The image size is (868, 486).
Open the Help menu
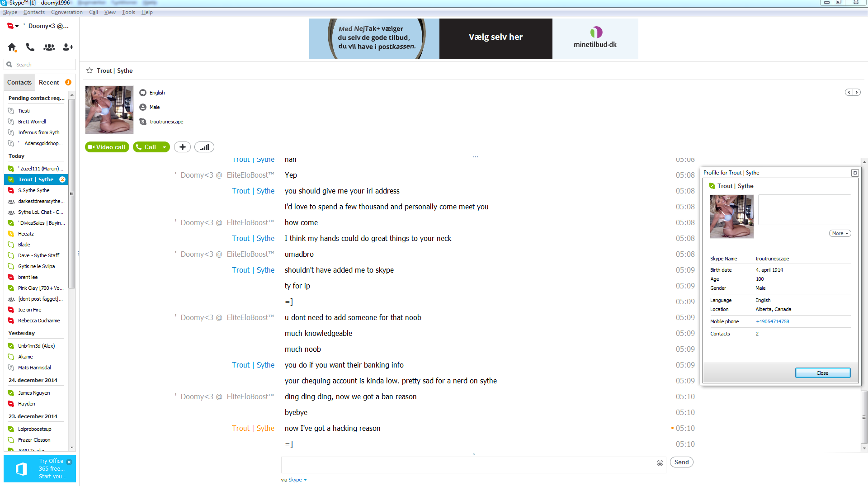(x=147, y=12)
